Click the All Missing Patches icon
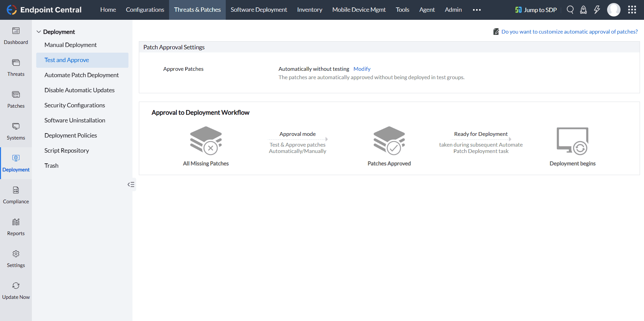The image size is (644, 321). point(206,141)
